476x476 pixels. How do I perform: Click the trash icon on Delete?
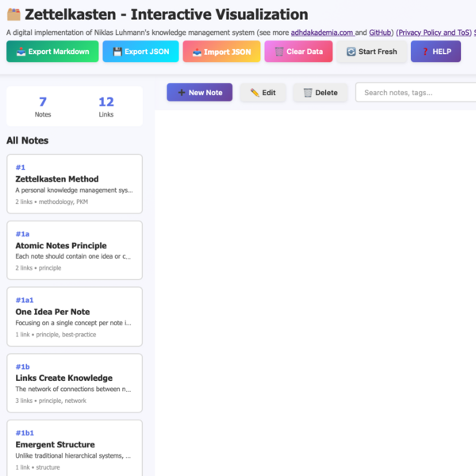pyautogui.click(x=308, y=92)
